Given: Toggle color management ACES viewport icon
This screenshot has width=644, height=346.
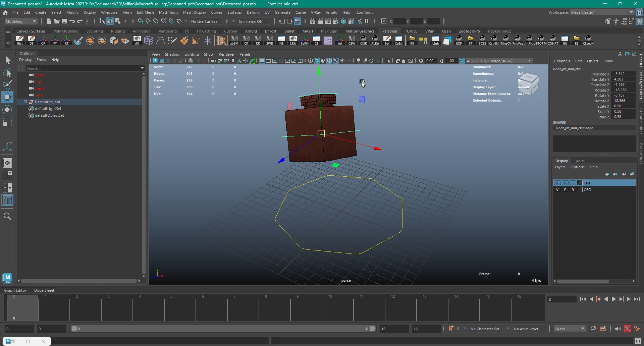Looking at the screenshot, I should click(x=462, y=61).
